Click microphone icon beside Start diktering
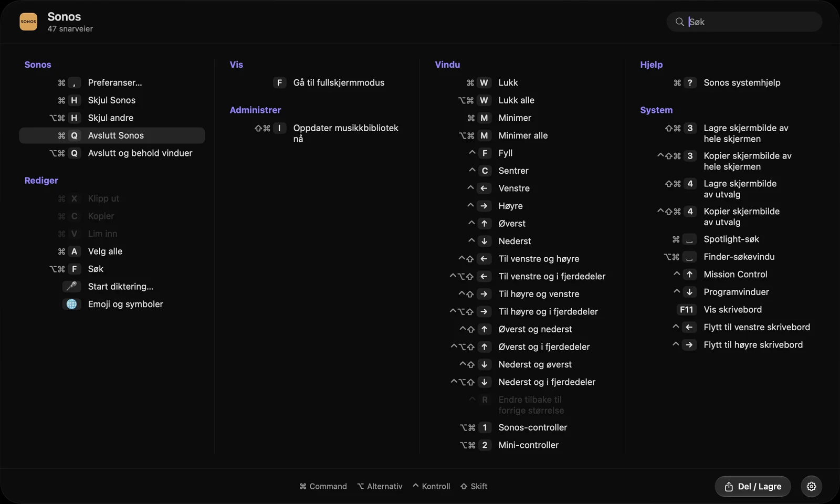This screenshot has width=840, height=504. [x=72, y=286]
